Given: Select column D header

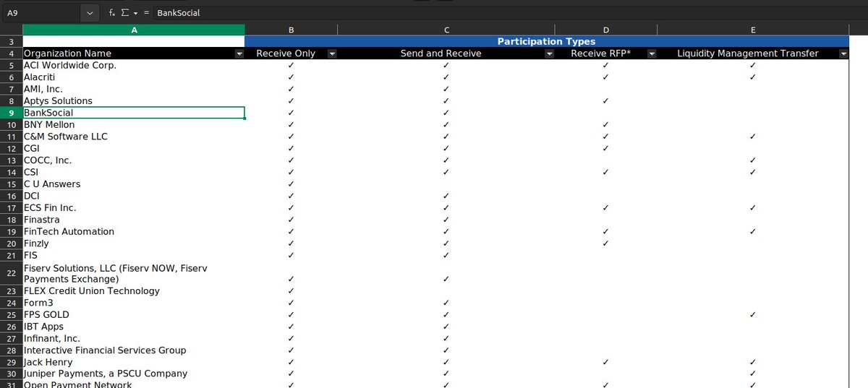Looking at the screenshot, I should point(605,30).
